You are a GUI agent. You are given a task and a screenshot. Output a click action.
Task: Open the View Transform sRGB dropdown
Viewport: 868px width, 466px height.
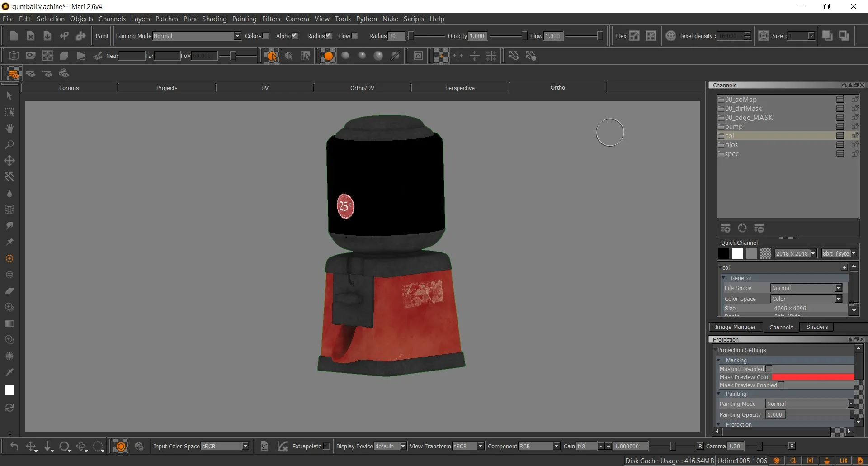pyautogui.click(x=468, y=447)
